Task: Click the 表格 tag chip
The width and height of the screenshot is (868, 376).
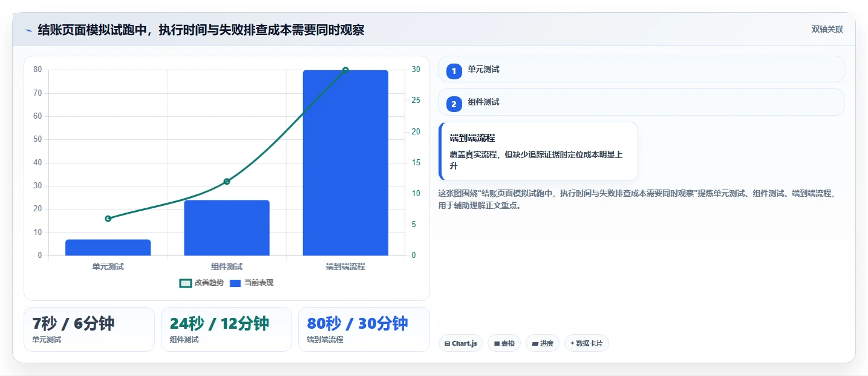Action: (504, 343)
